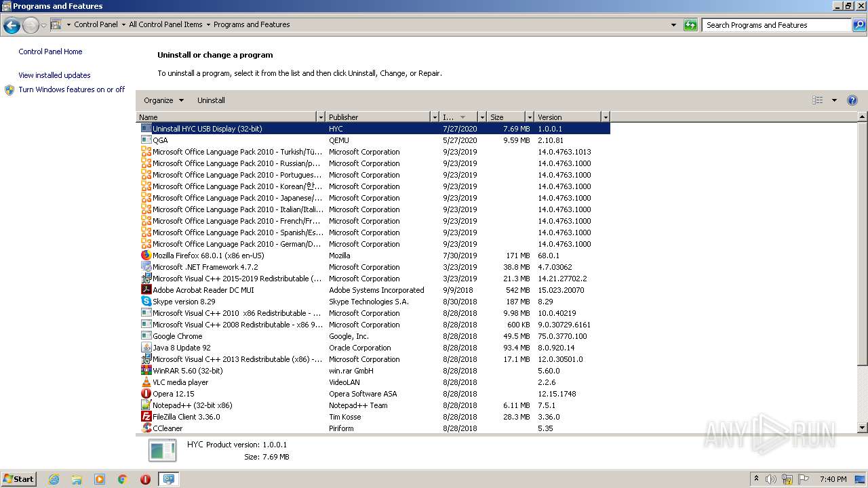This screenshot has width=868, height=488.
Task: Select Microsoft Visual C++ 2013 Redistributable row
Action: (373, 359)
